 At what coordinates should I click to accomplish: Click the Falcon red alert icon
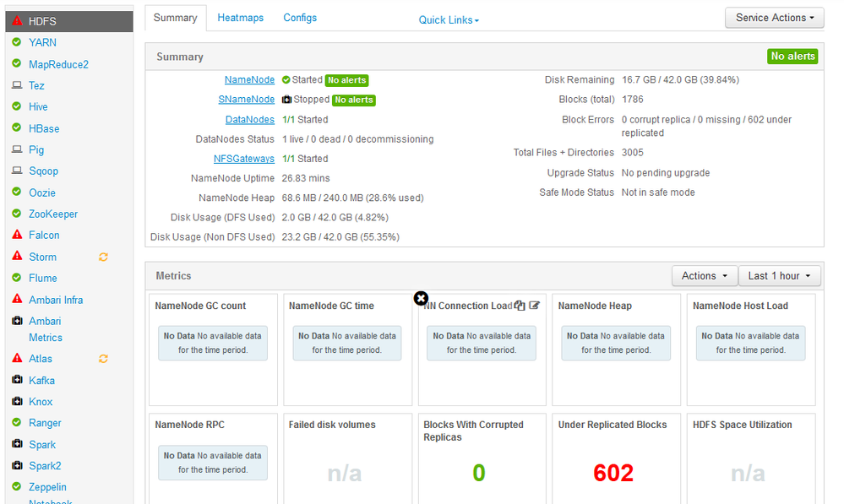(17, 235)
